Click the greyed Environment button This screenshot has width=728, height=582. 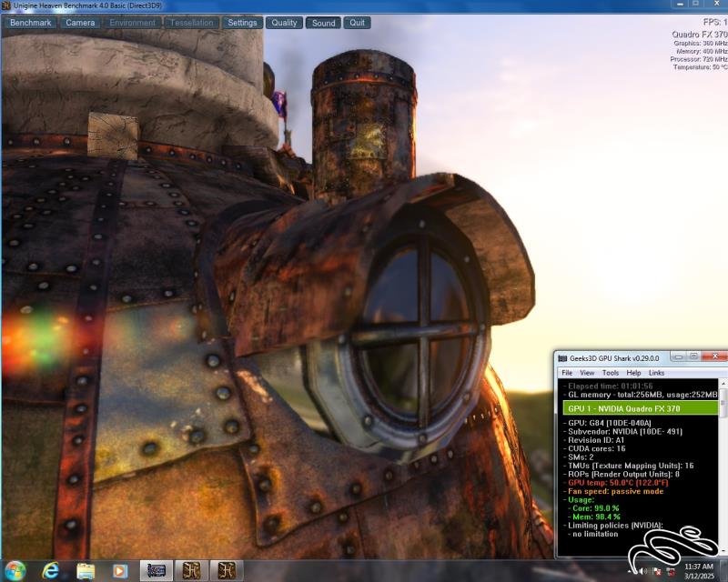pyautogui.click(x=132, y=23)
